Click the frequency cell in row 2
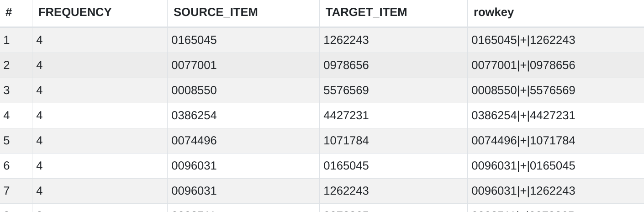This screenshot has width=644, height=212. 39,65
